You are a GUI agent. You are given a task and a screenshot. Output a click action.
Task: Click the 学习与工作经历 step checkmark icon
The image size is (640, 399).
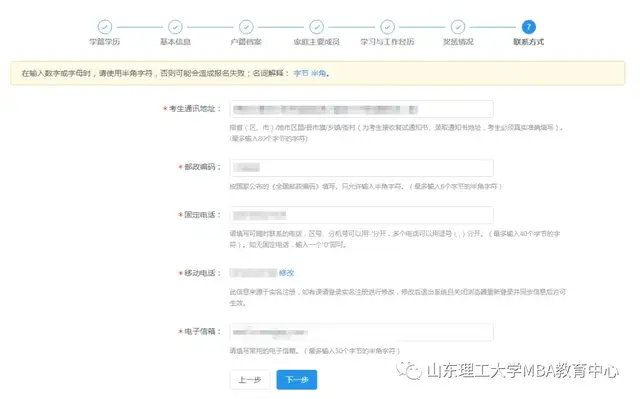click(x=387, y=27)
